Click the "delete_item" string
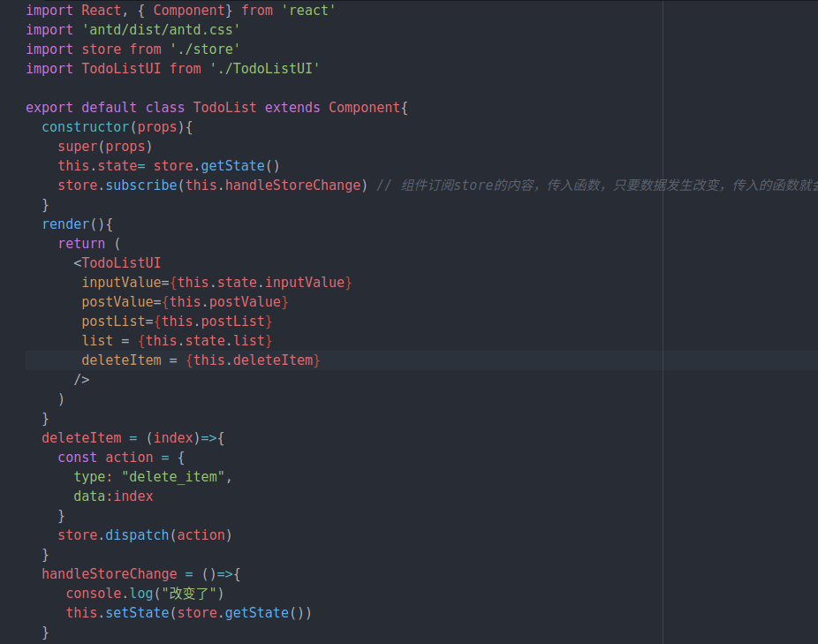The width and height of the screenshot is (818, 644). (x=173, y=476)
